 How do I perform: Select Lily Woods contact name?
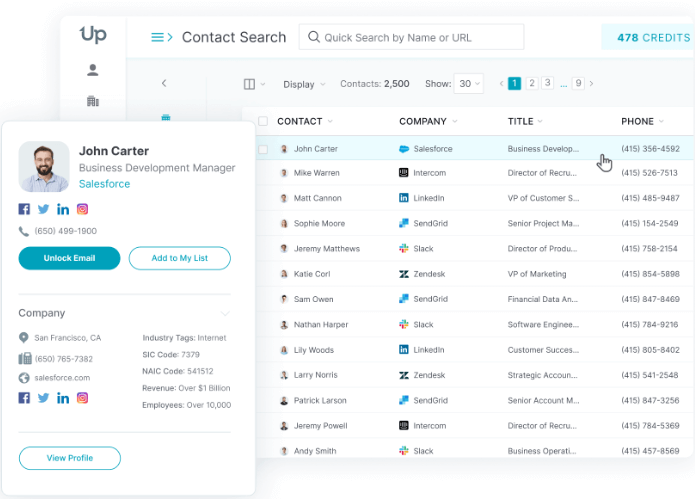click(x=314, y=350)
